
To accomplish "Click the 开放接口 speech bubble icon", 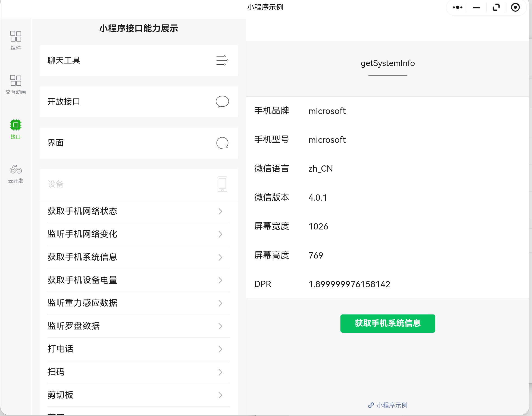I will (222, 102).
